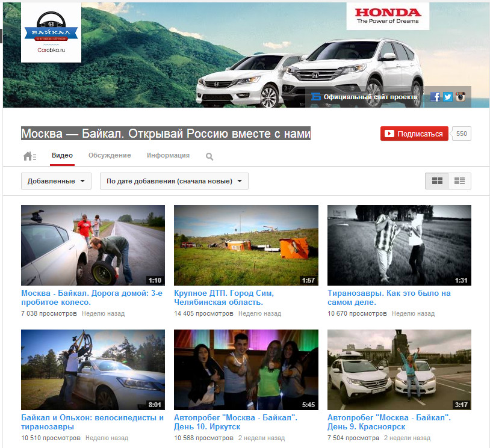
Task: Select the Видео tab
Action: click(x=62, y=156)
